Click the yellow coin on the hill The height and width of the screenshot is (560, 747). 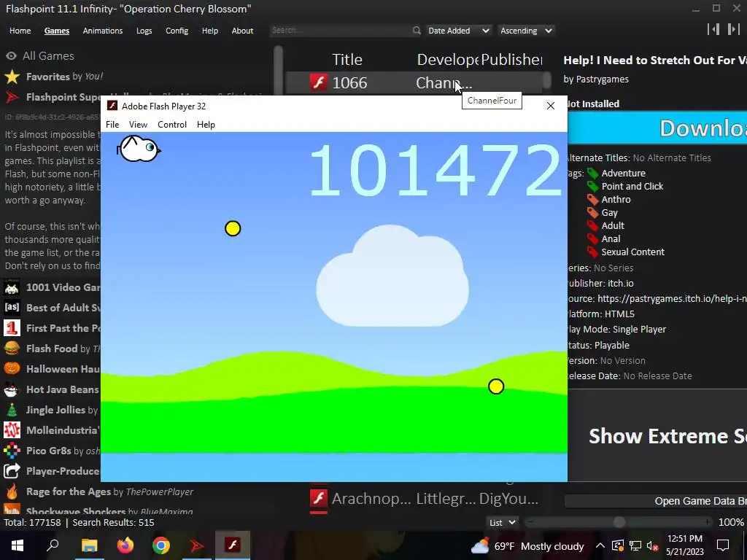[x=496, y=386]
